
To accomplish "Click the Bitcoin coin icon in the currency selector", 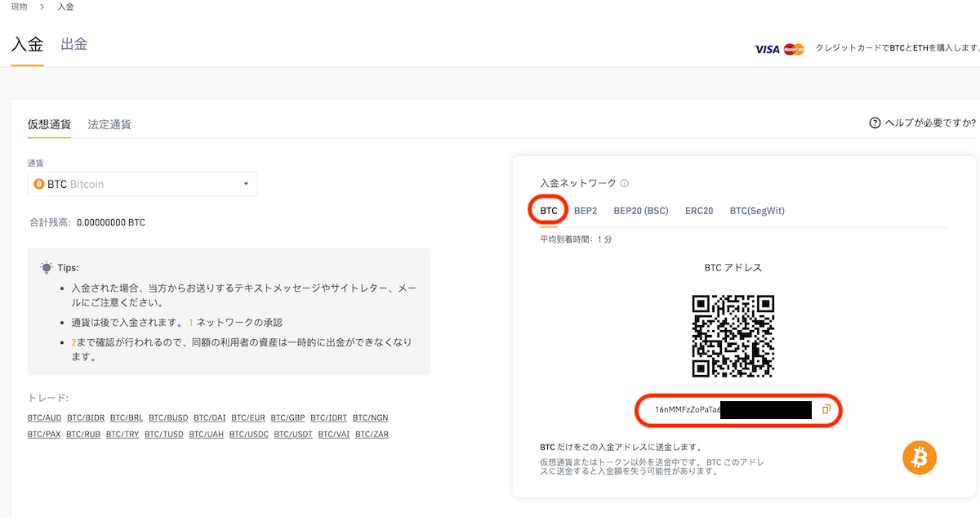I will click(x=38, y=184).
